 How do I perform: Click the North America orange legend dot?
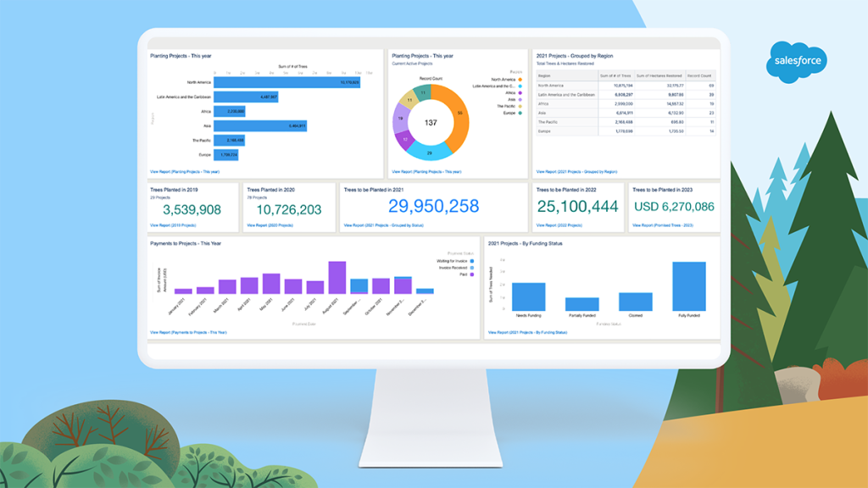(519, 80)
